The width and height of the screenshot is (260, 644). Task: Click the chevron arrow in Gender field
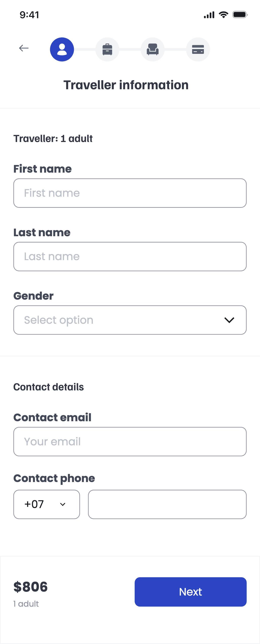(229, 320)
